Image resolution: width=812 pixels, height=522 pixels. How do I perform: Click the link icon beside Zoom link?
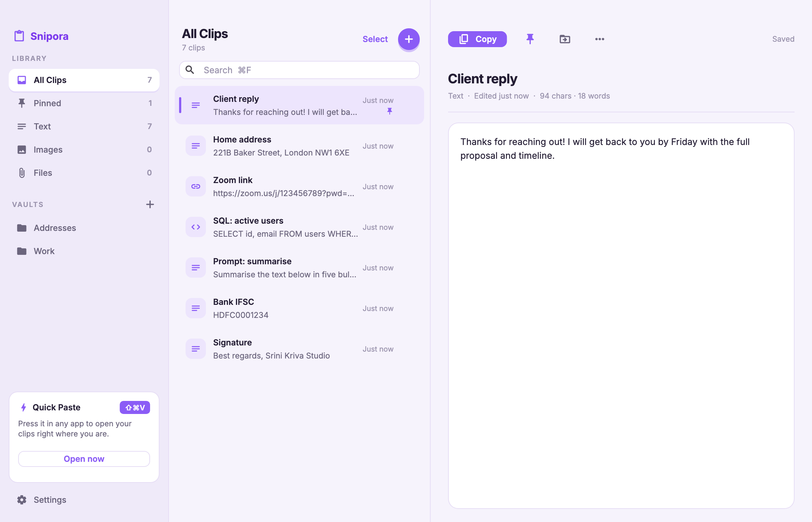coord(196,186)
